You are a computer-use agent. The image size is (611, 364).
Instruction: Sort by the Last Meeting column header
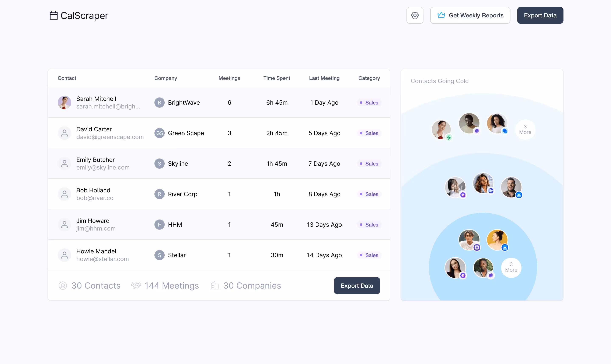324,78
